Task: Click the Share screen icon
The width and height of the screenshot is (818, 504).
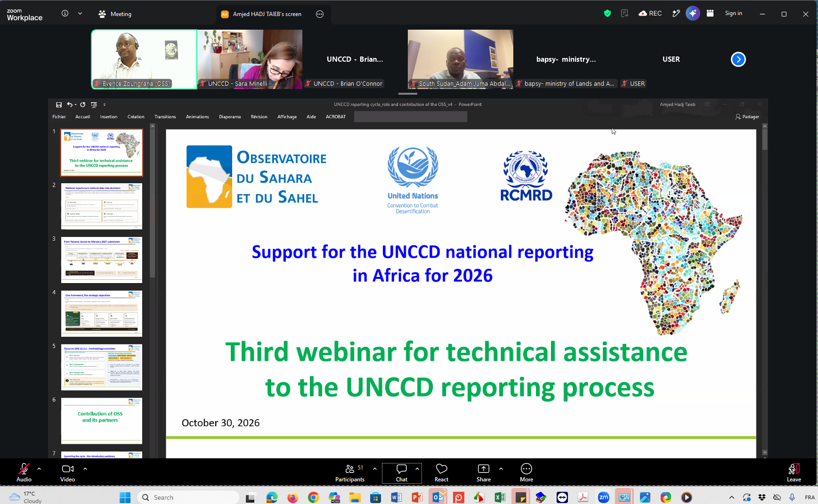Action: 484,469
